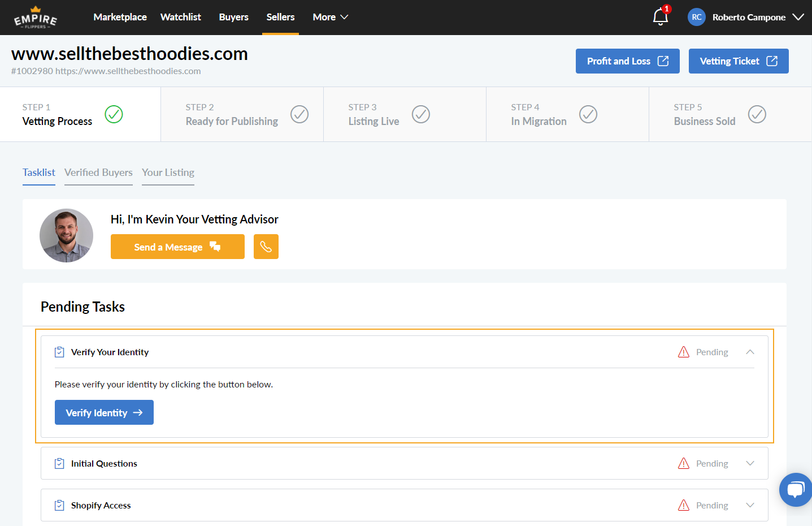
Task: Click the Pending status of Verify Your Identity
Action: coord(712,352)
